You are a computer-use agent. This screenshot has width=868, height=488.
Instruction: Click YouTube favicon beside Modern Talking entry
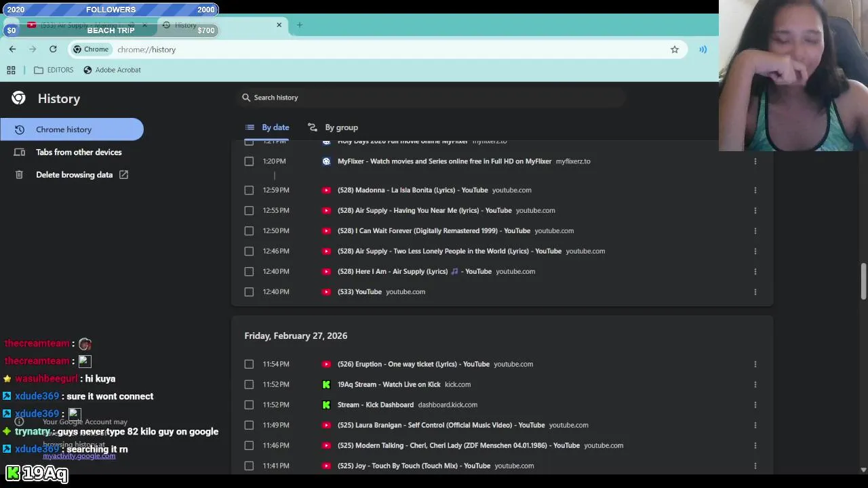point(326,446)
